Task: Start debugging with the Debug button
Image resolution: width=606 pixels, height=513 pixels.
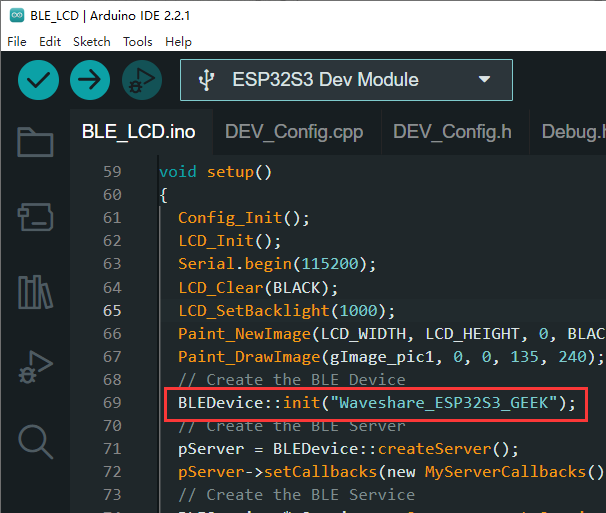Action: pos(141,80)
